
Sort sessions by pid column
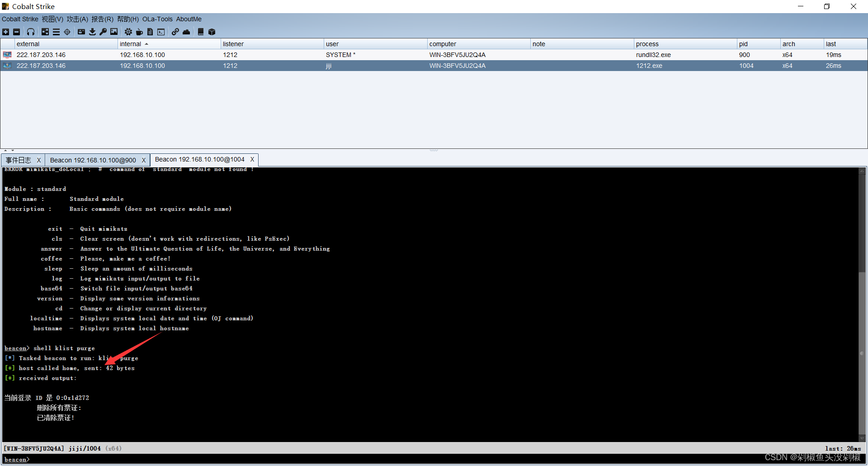759,44
